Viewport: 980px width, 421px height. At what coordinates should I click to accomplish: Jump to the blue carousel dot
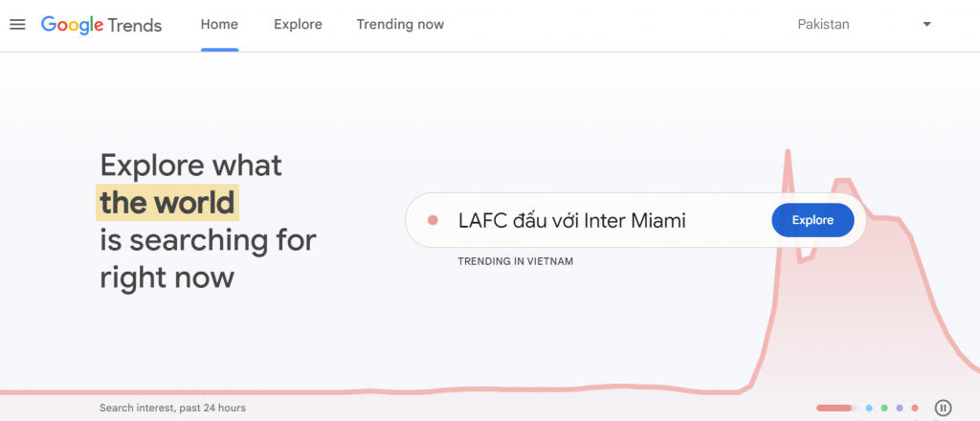[869, 409]
